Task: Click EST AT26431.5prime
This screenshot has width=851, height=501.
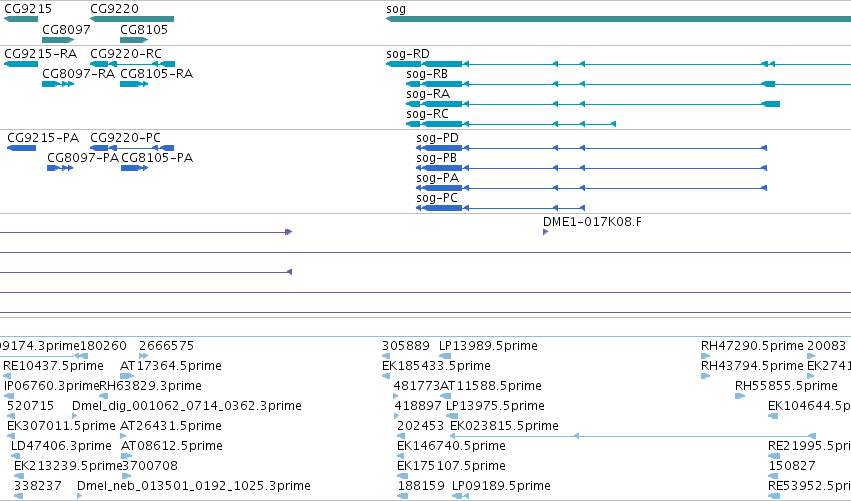Action: 170,426
